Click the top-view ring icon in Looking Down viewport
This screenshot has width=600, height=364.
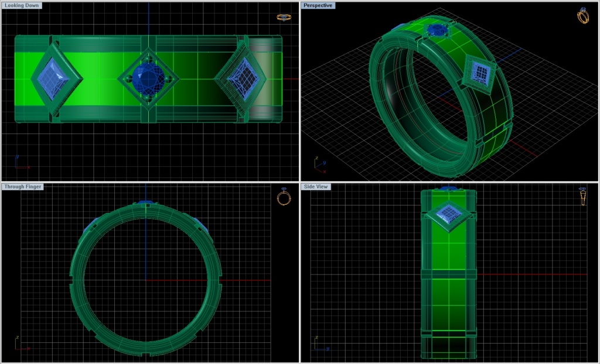[284, 17]
